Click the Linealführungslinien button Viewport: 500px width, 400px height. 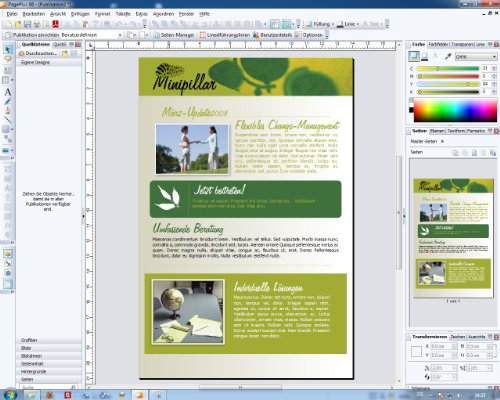click(x=225, y=35)
